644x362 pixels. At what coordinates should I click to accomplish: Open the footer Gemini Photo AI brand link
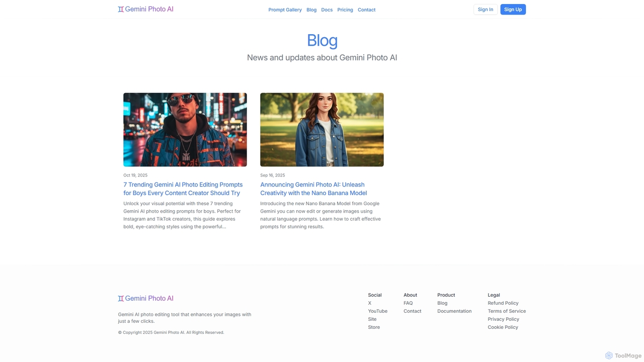146,299
